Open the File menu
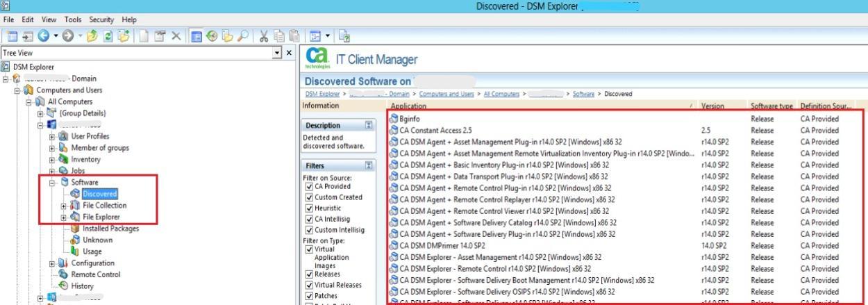This screenshot has width=868, height=305. click(9, 19)
